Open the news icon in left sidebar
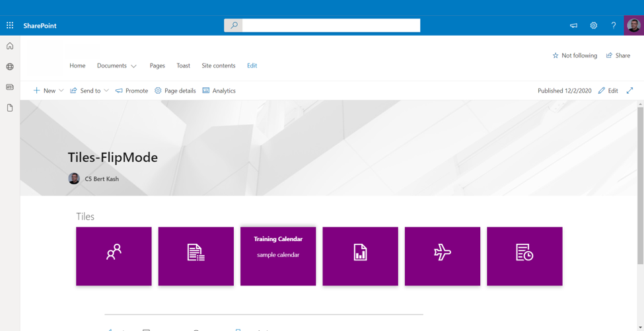Viewport: 644px width, 331px height. 10,87
